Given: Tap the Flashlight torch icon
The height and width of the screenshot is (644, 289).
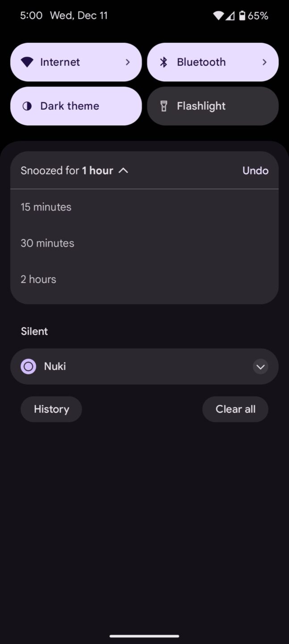Looking at the screenshot, I should click(x=164, y=106).
